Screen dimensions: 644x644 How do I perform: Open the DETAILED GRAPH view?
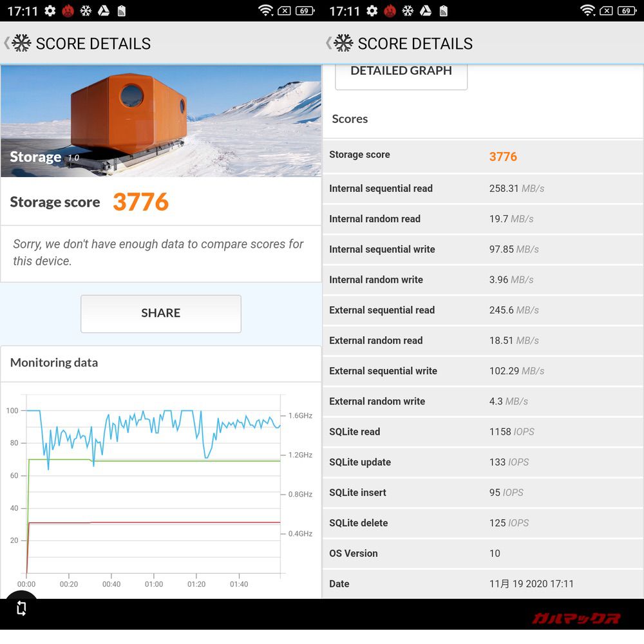(401, 72)
